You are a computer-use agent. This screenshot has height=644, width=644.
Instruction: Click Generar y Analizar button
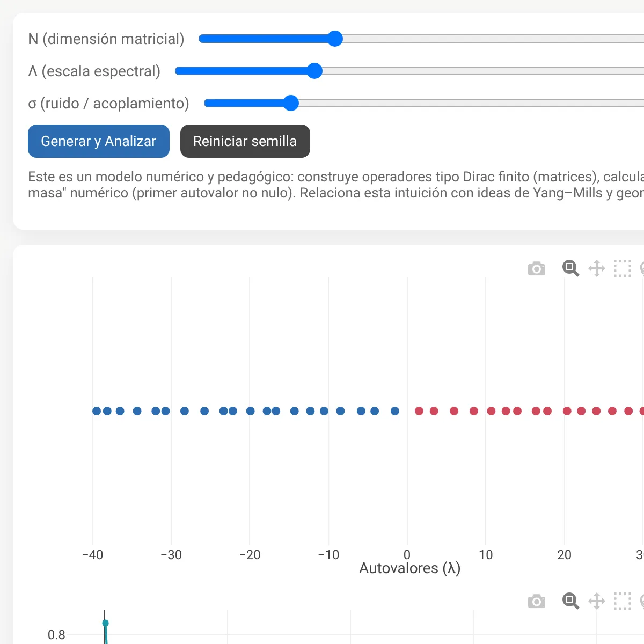[x=99, y=141]
